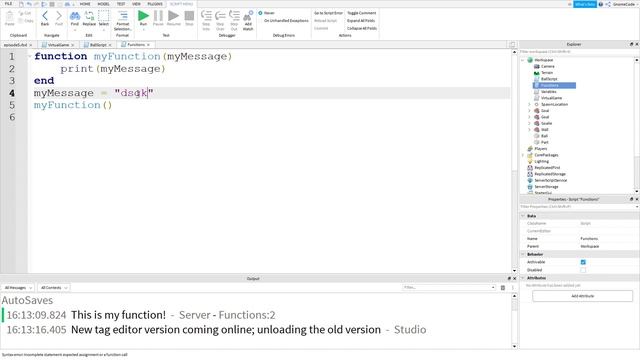Switch to the BallScript script tab
The height and width of the screenshot is (360, 640).
click(x=98, y=45)
